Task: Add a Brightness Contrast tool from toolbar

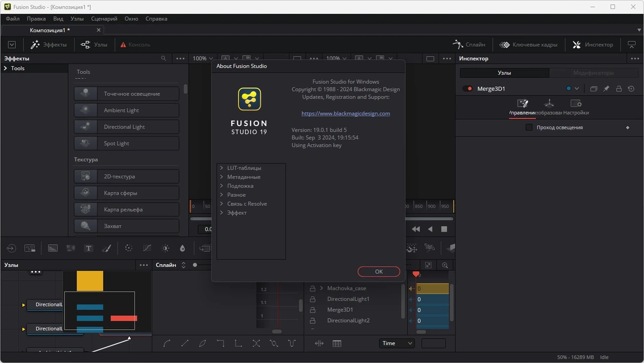Action: (165, 248)
